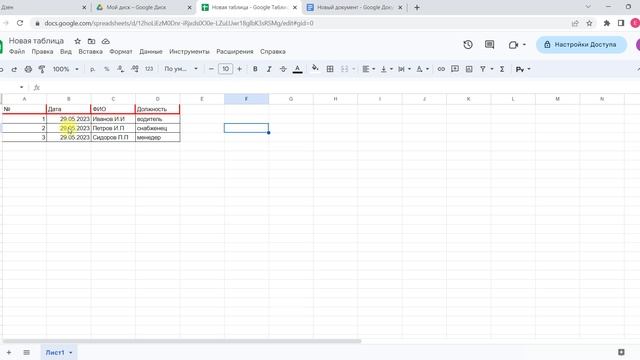Image resolution: width=640 pixels, height=360 pixels.
Task: Show all sheets list icon
Action: (x=27, y=352)
